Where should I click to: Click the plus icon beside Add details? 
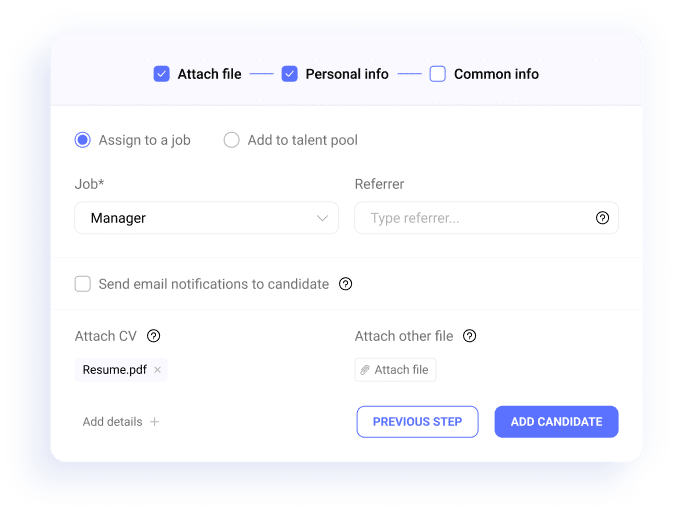[154, 421]
